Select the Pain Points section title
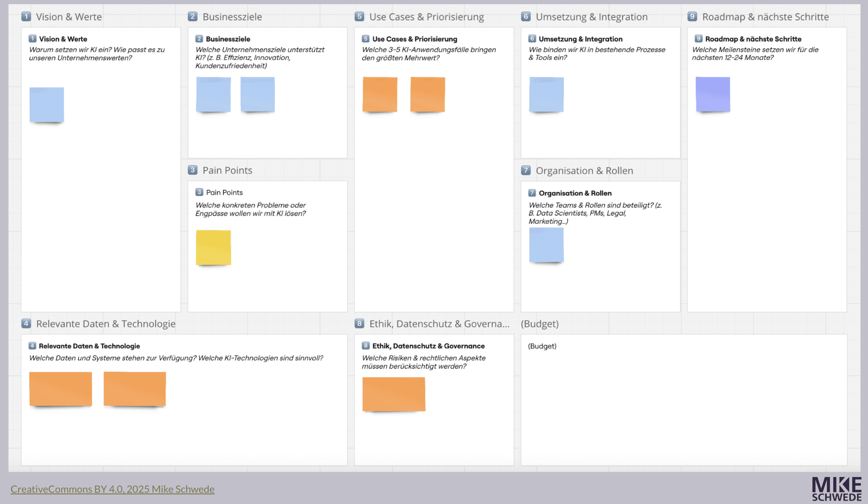 pyautogui.click(x=227, y=170)
